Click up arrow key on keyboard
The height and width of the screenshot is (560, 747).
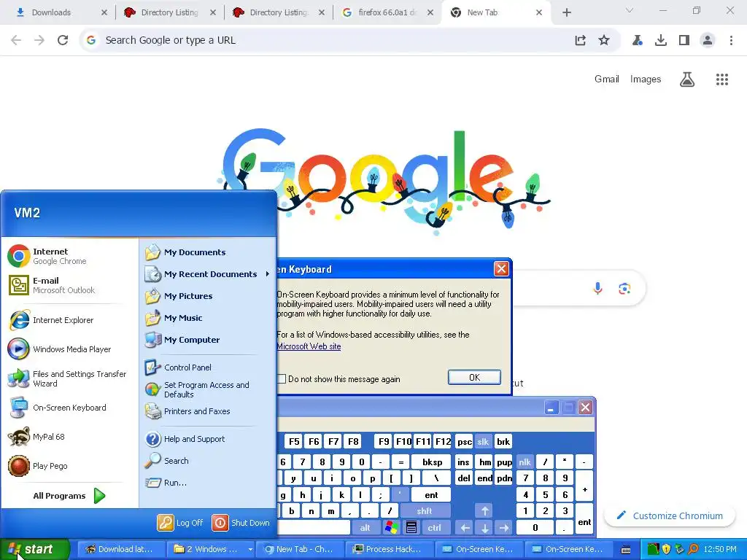point(484,511)
